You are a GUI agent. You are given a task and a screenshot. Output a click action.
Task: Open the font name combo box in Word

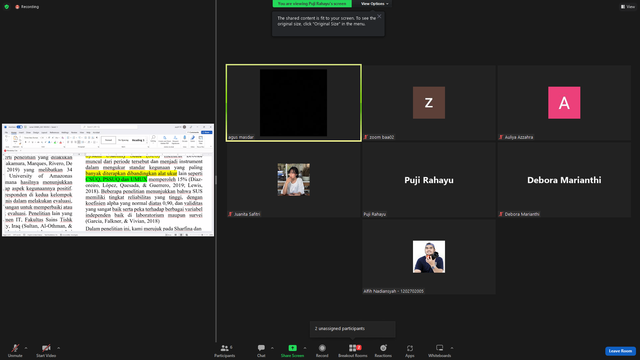pos(32,138)
